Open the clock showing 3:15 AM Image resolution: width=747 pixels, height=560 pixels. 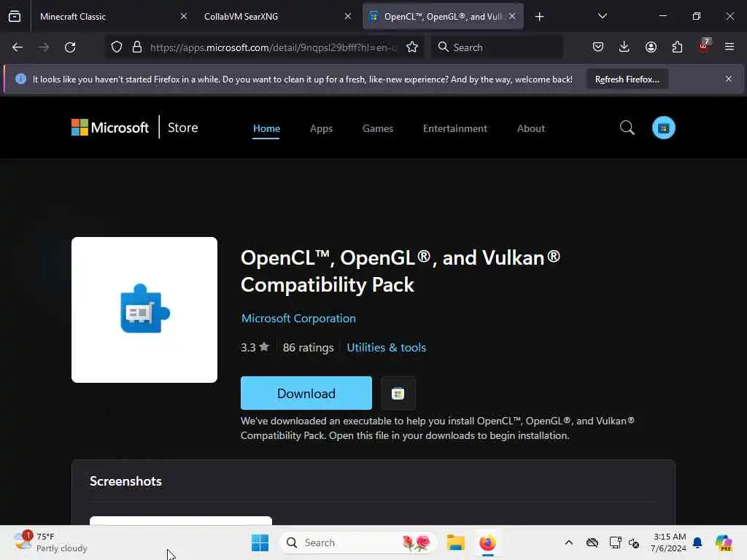click(x=669, y=542)
